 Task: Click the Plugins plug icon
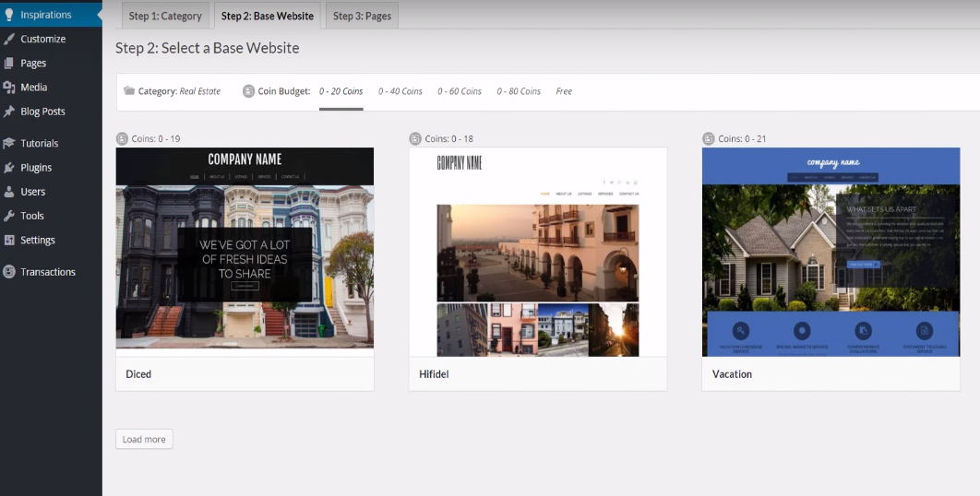(x=9, y=168)
